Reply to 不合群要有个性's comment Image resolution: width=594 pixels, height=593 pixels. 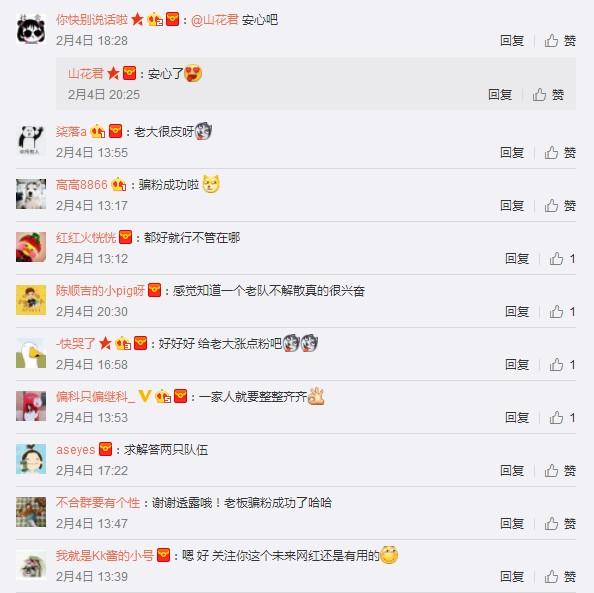tap(512, 524)
